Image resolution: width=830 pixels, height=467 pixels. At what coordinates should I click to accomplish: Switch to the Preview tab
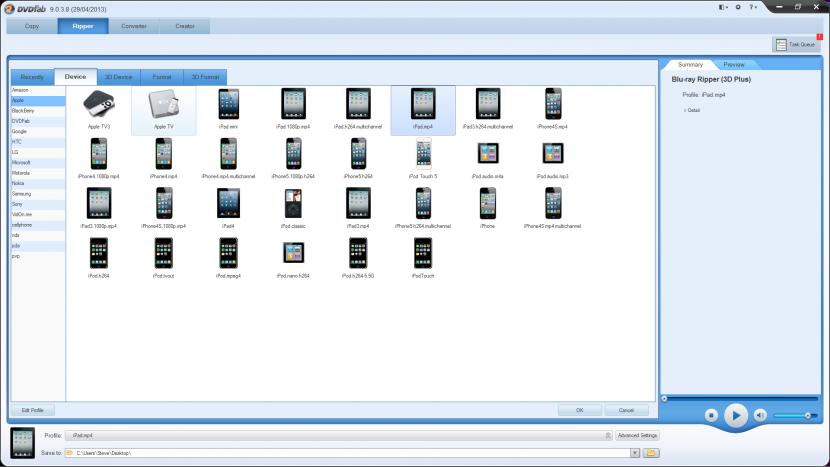click(x=734, y=65)
